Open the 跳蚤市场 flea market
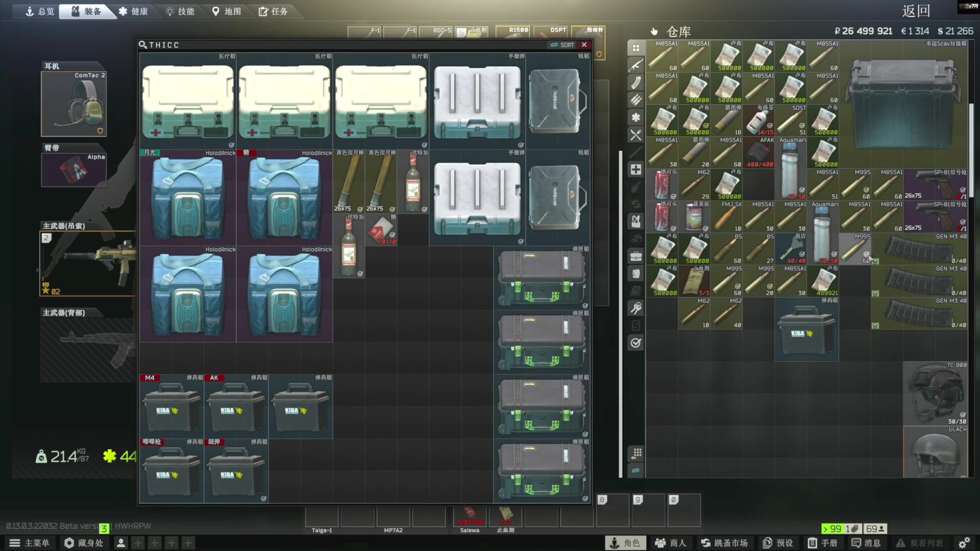Screen dimensions: 980x551 click(x=724, y=543)
